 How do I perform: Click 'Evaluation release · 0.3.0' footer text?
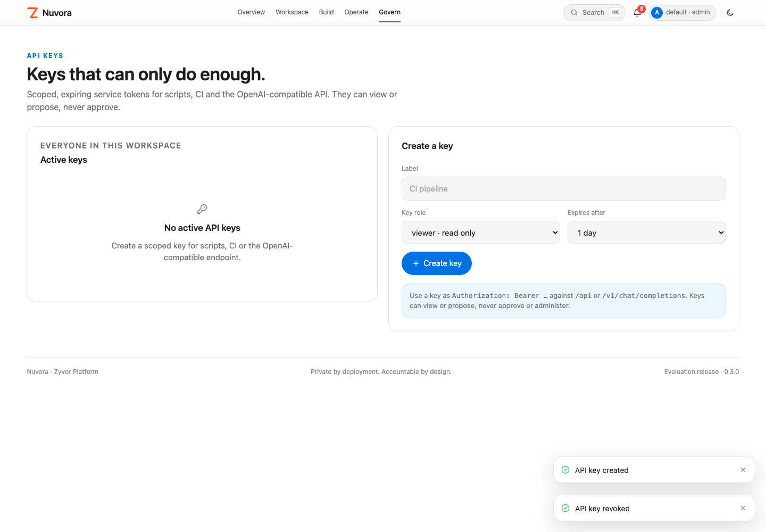(702, 372)
